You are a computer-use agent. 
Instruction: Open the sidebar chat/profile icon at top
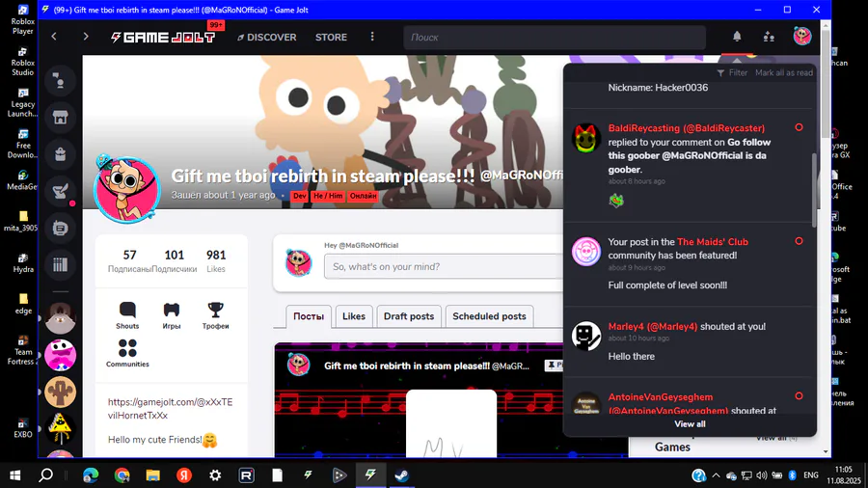(61, 81)
